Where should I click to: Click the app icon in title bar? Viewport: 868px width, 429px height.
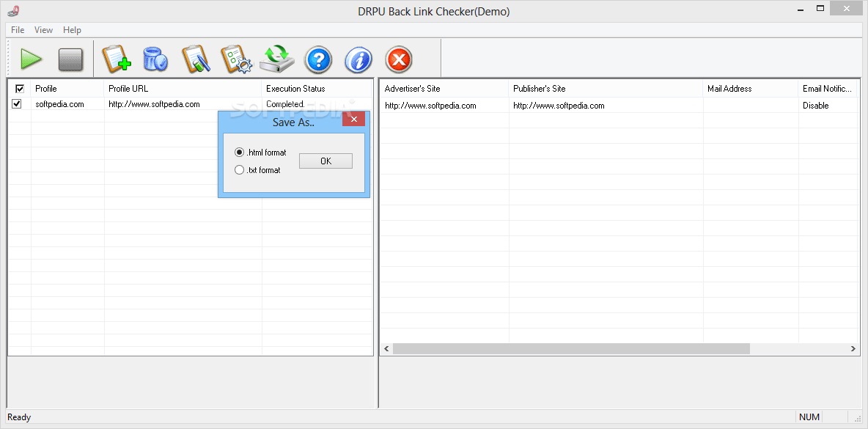pyautogui.click(x=14, y=10)
